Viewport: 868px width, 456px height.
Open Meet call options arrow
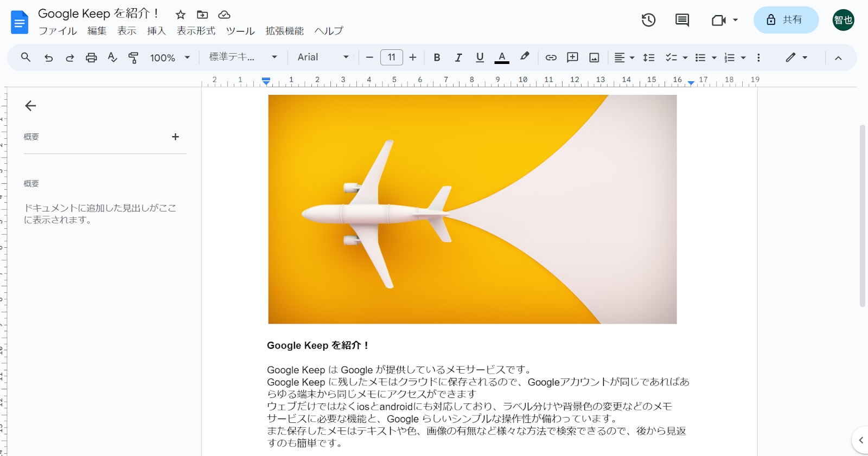[x=736, y=20]
